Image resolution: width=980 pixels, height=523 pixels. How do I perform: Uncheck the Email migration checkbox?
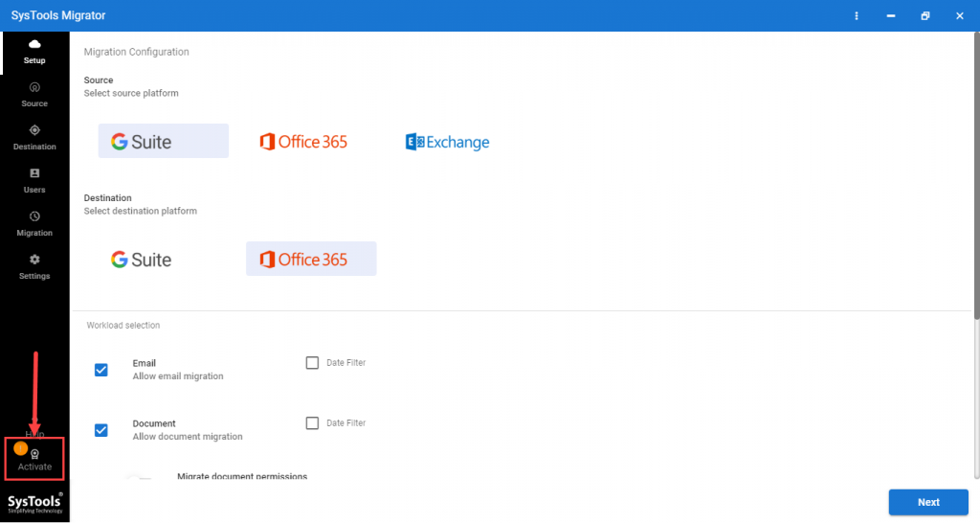(x=101, y=370)
